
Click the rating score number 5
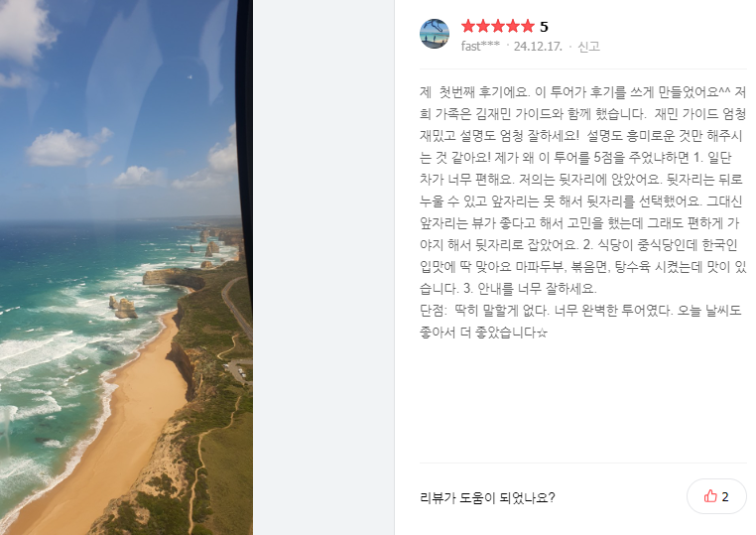coord(544,27)
